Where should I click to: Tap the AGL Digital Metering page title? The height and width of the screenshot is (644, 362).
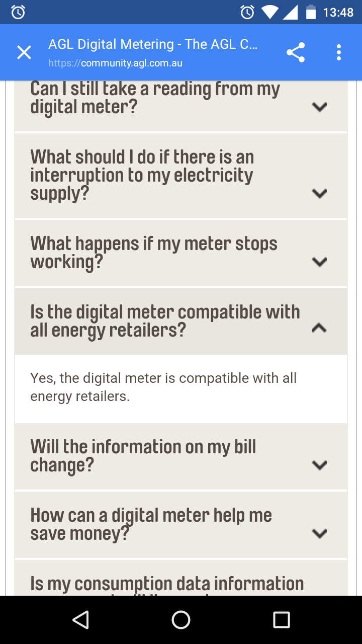tap(153, 44)
